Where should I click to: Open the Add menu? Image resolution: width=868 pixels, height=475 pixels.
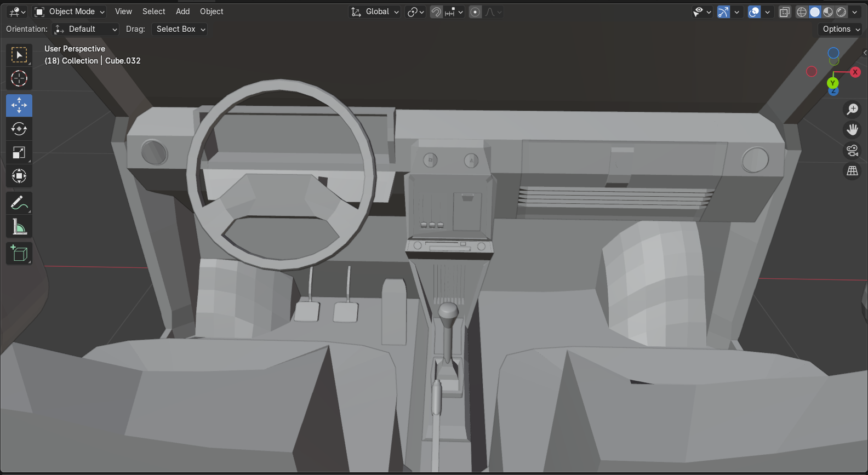tap(182, 12)
